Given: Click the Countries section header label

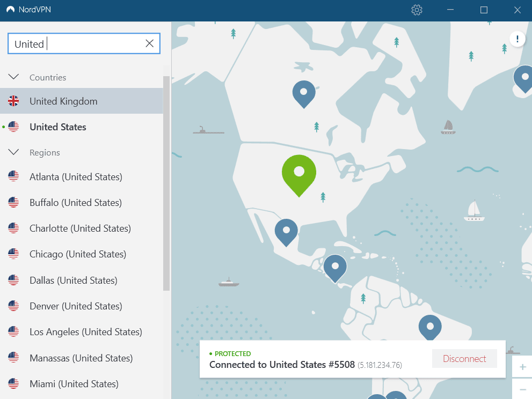Looking at the screenshot, I should (48, 78).
